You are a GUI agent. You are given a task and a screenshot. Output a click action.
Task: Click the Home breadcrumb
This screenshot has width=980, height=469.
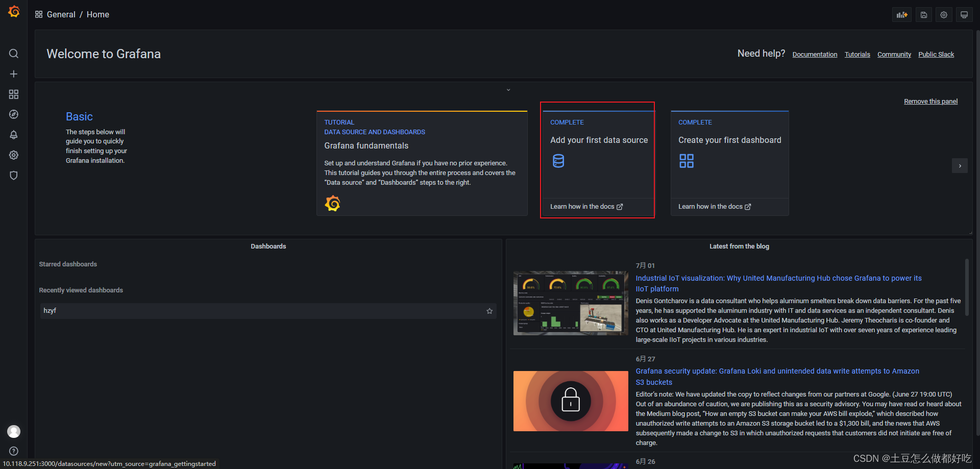pyautogui.click(x=98, y=14)
